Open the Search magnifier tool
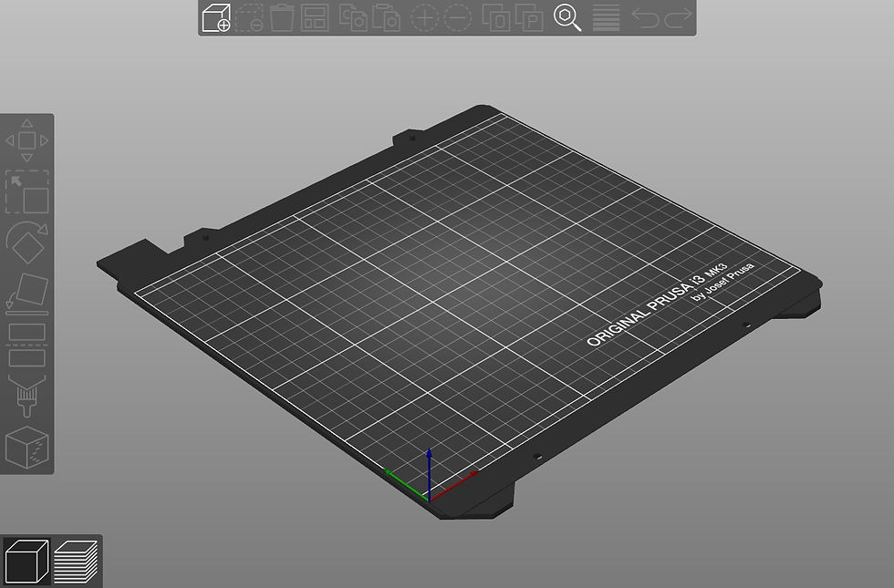The height and width of the screenshot is (588, 894). pos(567,17)
